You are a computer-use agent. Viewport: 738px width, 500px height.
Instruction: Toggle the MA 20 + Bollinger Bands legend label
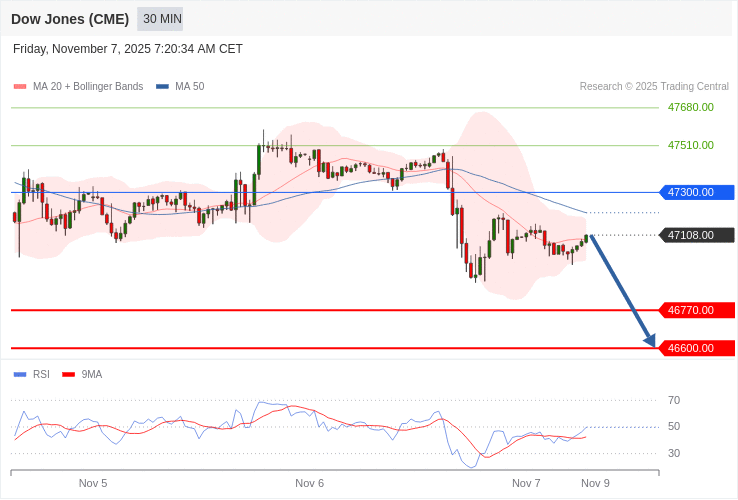point(88,87)
